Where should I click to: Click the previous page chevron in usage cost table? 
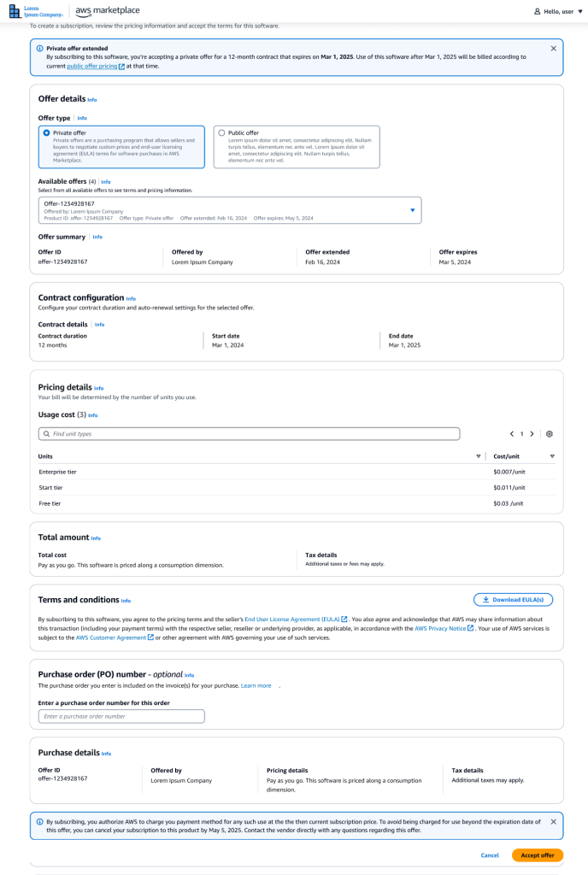(512, 434)
